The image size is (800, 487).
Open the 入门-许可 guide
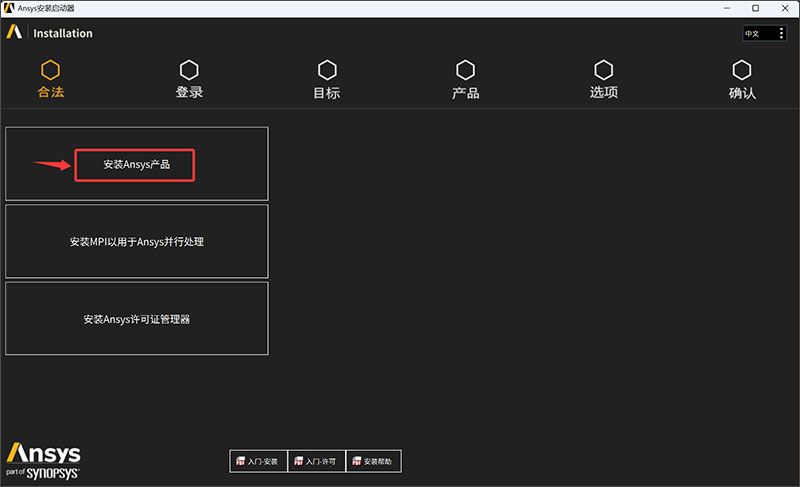tap(316, 461)
